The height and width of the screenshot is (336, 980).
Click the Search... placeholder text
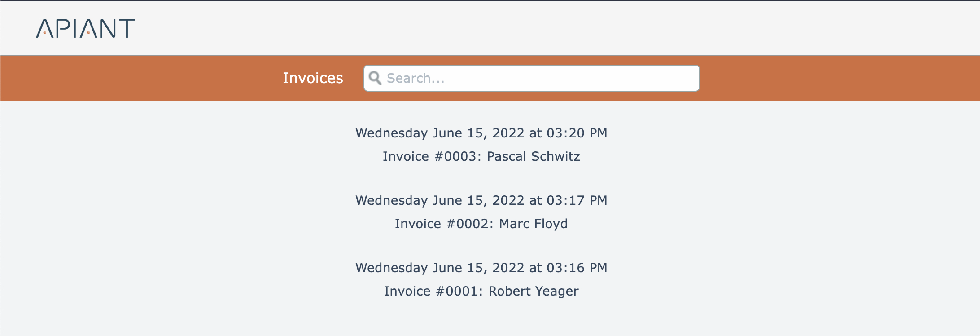click(416, 78)
